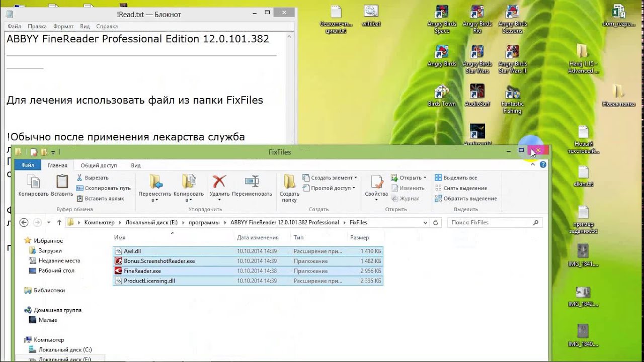Open Notepad's Справка menu
Screen dimensions: 644x362
coord(107,26)
